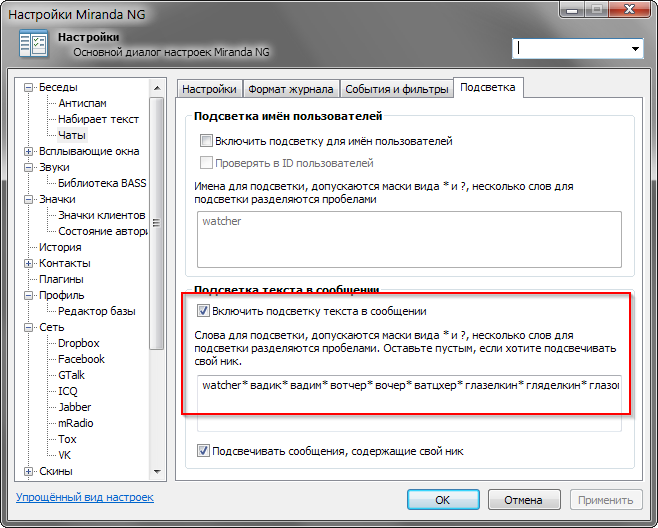Toggle Подсвечивать сообщения, содержащие свой ник
658x528 pixels.
click(203, 451)
